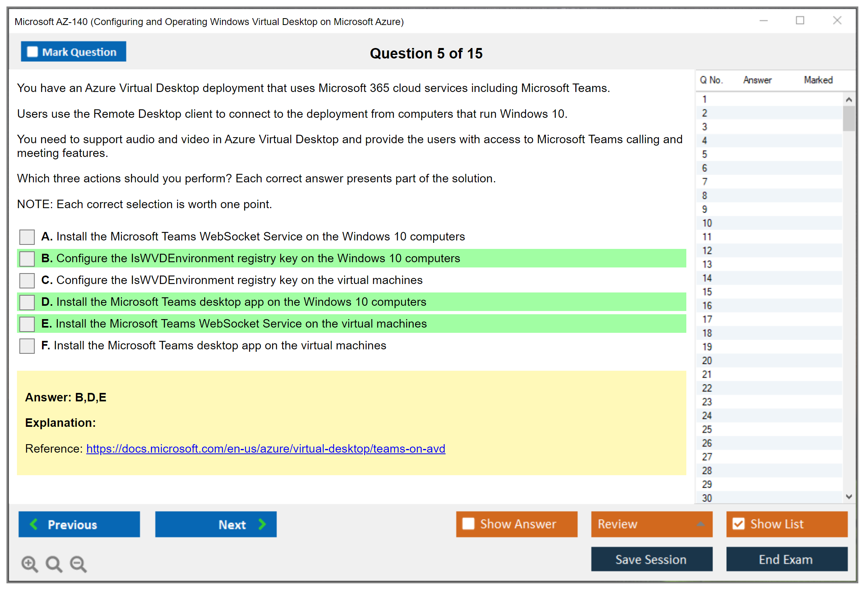Click the zoom reset magnifier icon
The image size is (868, 593).
54,564
